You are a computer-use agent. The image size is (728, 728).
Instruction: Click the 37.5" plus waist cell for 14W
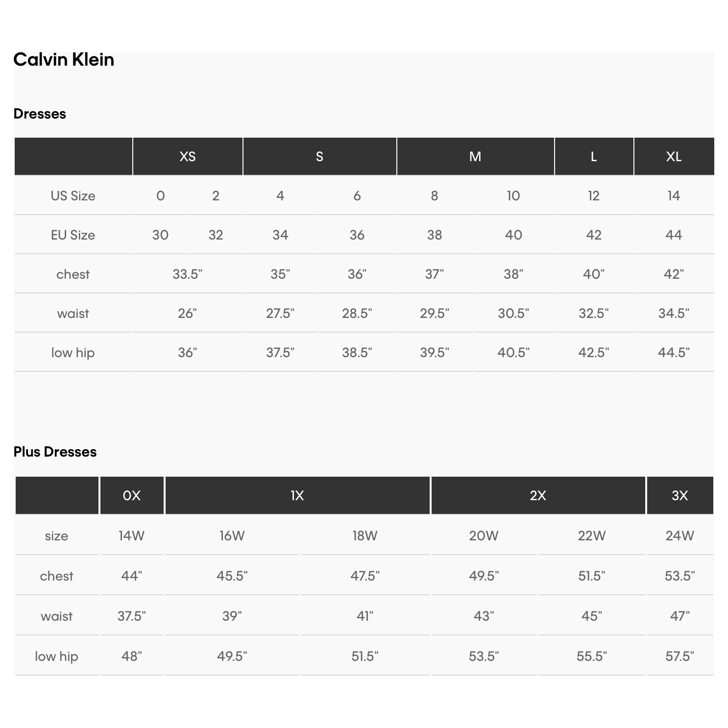point(131,616)
